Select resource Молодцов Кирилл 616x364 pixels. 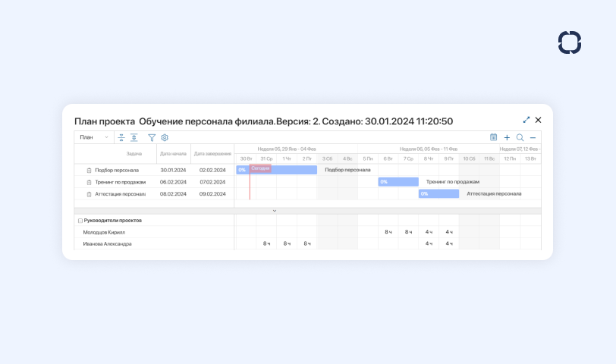pyautogui.click(x=104, y=233)
